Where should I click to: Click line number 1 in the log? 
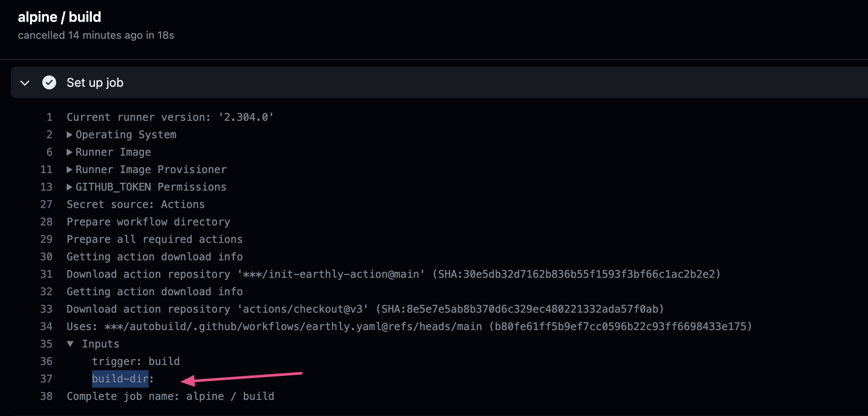[49, 117]
